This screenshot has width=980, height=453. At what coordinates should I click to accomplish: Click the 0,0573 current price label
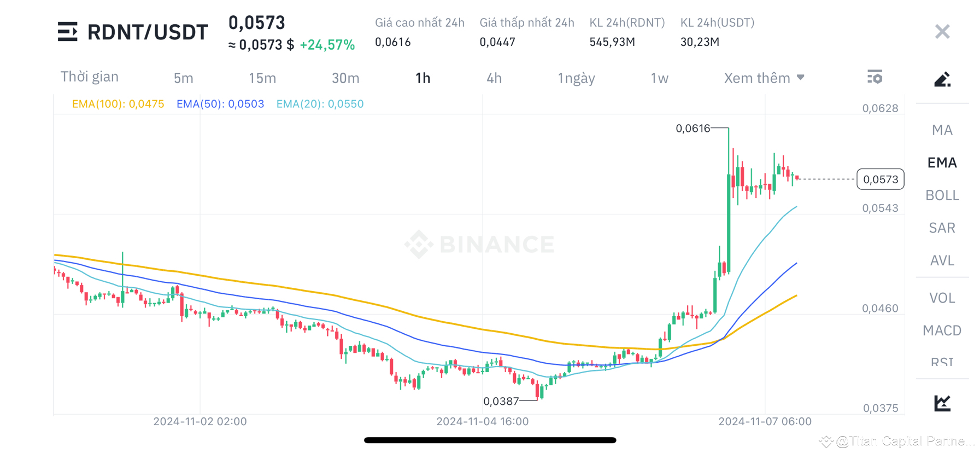pyautogui.click(x=880, y=179)
